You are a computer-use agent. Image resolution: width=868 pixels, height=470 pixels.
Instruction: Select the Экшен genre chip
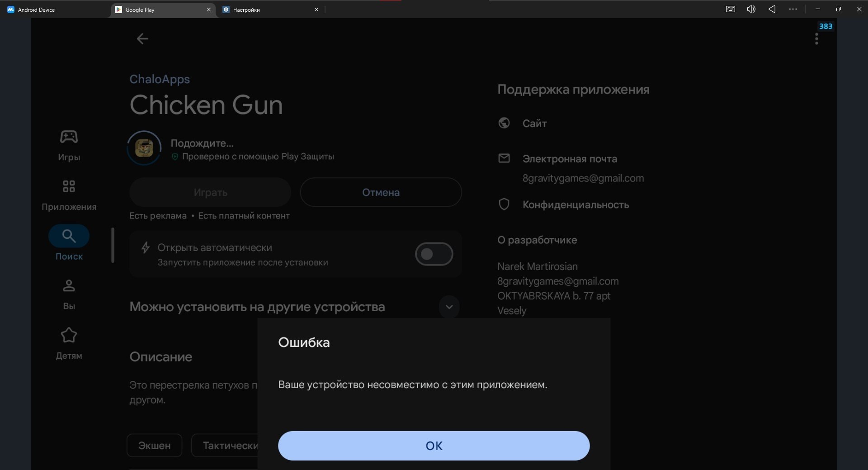155,446
